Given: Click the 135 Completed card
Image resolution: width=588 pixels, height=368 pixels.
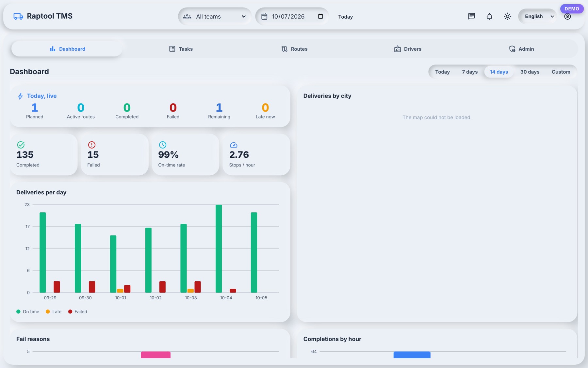Looking at the screenshot, I should [43, 154].
